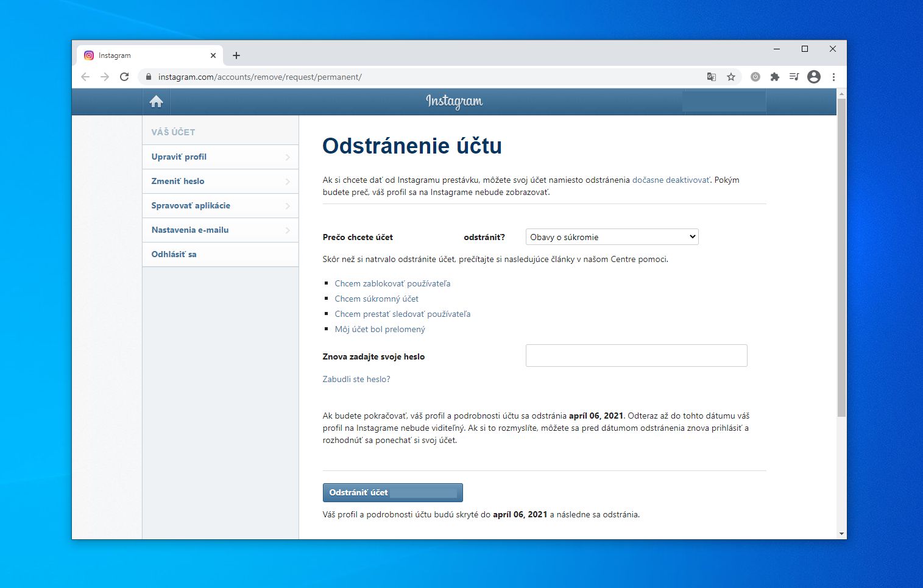The image size is (923, 588).
Task: Click the VÁŠ ÚČET sidebar heading
Action: 173,132
